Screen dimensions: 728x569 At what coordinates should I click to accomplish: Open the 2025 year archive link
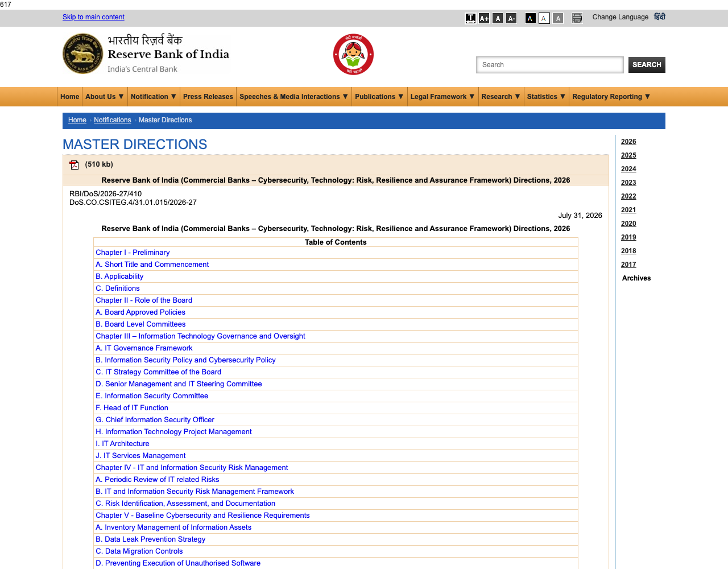click(628, 155)
